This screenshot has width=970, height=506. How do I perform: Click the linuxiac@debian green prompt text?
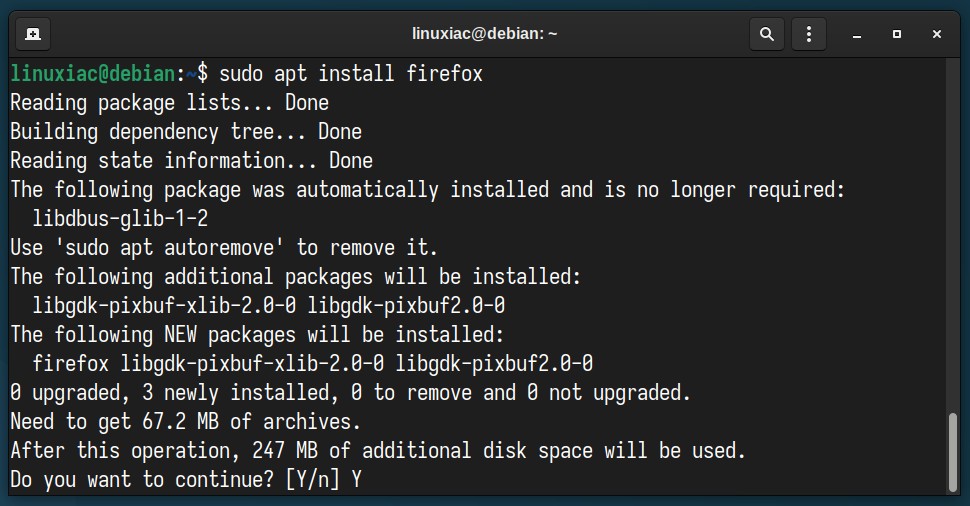tap(93, 74)
